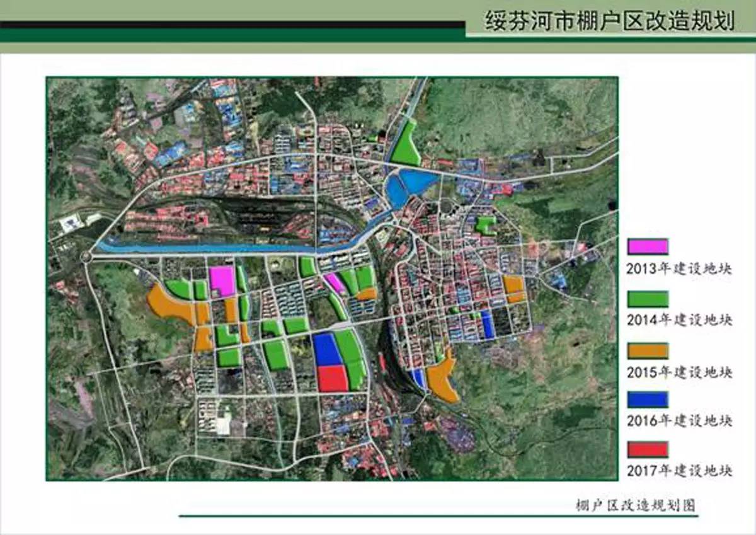Click the legend label 2013年建设地块
The height and width of the screenshot is (535, 756).
click(680, 268)
